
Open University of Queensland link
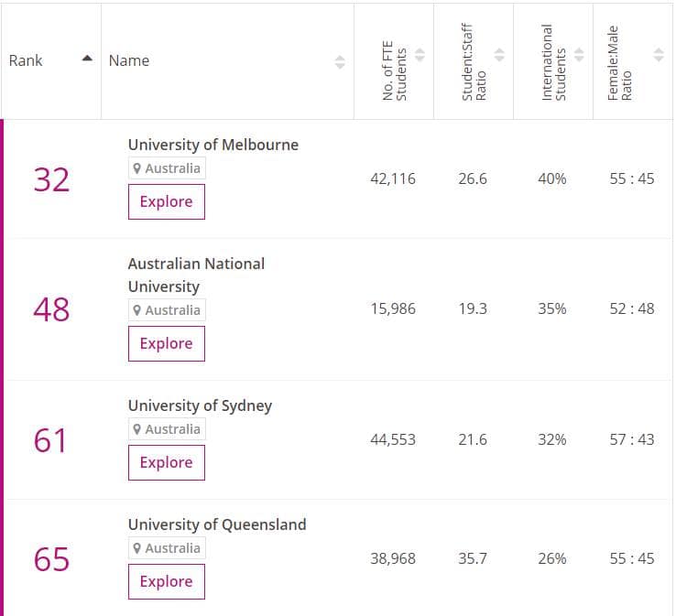(x=217, y=524)
